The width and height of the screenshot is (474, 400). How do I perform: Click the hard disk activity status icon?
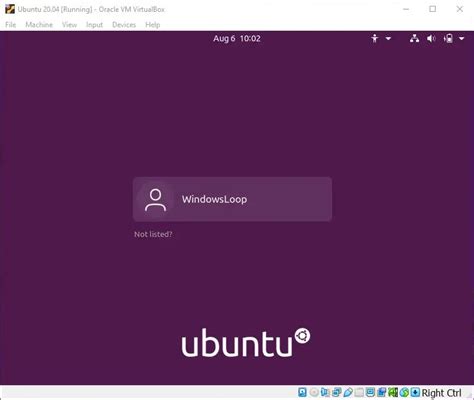302,392
